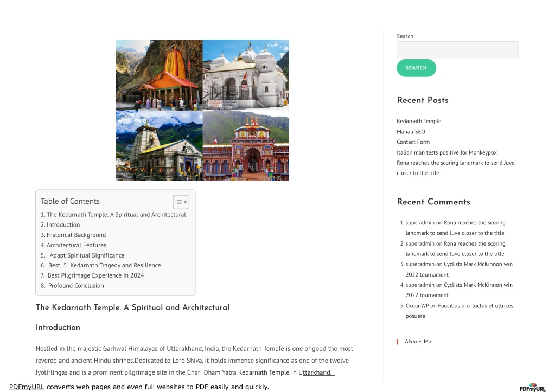Open Rona reaches the scoring landmark recent post

(456, 168)
